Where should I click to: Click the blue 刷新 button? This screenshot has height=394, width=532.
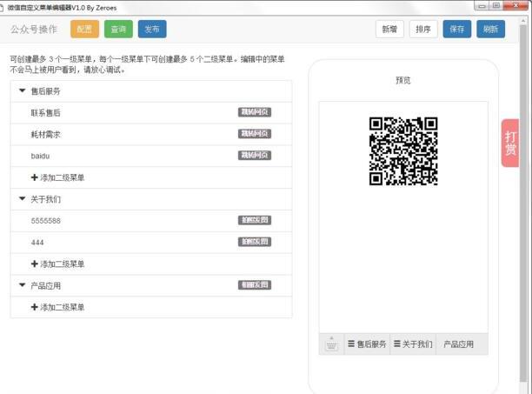pyautogui.click(x=490, y=30)
